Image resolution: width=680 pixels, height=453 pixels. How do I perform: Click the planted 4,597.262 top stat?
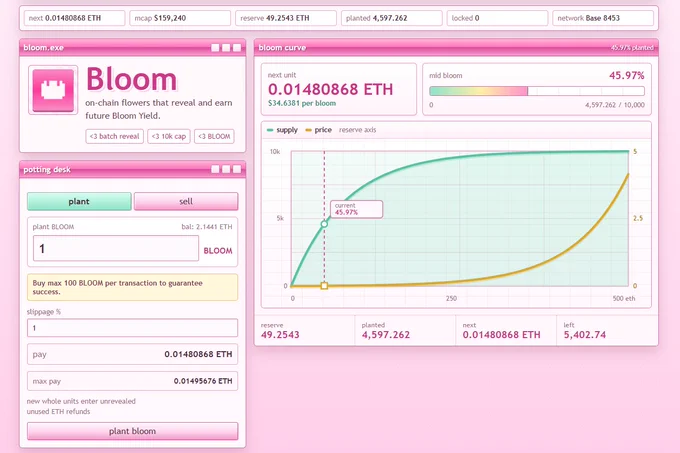click(392, 18)
